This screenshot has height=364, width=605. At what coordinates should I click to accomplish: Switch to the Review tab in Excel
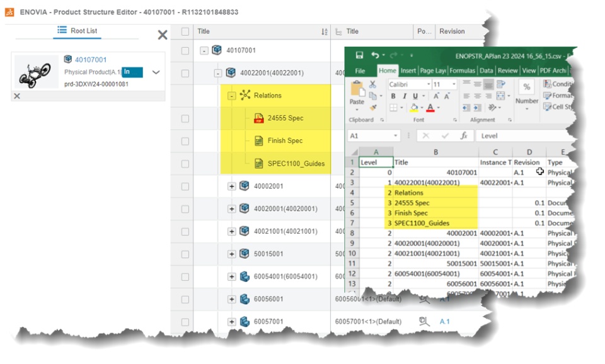(507, 71)
